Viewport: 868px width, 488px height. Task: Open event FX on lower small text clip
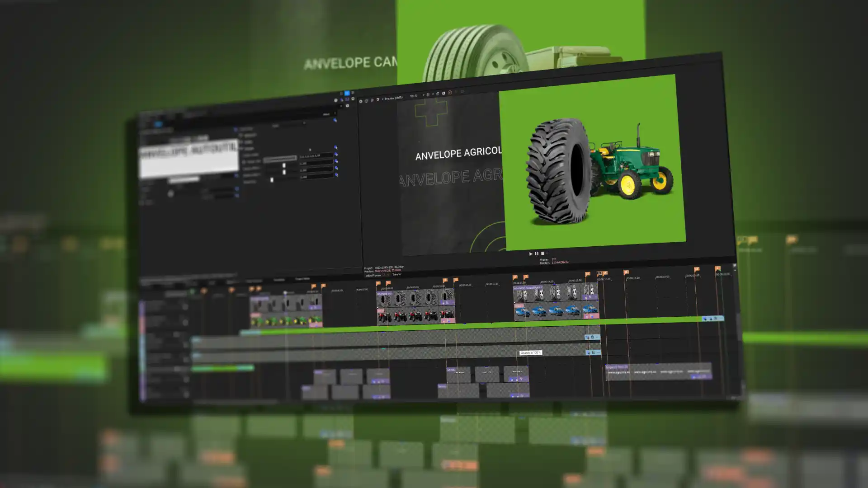coord(521,395)
